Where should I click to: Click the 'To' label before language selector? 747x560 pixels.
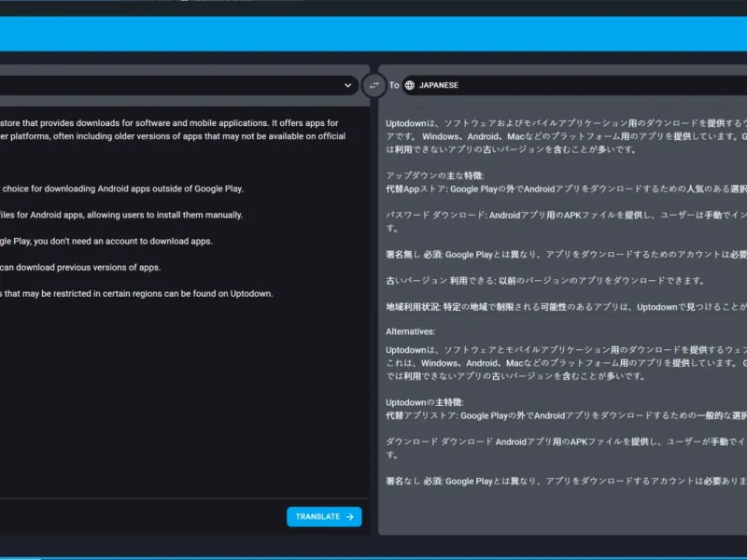tap(394, 85)
